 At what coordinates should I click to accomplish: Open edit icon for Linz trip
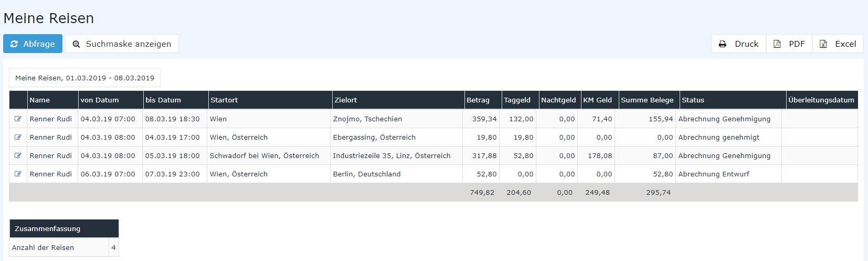click(18, 155)
